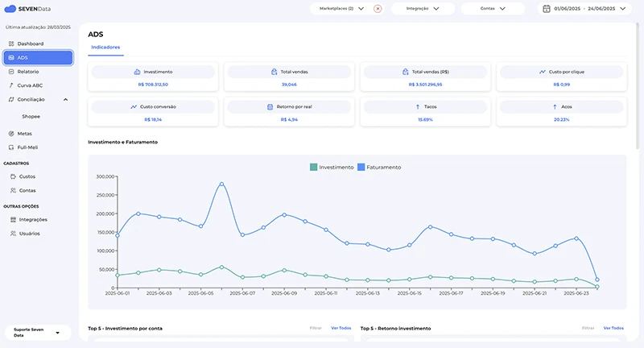The image size is (644, 348).
Task: Open the Contas filter dropdown
Action: (492, 9)
